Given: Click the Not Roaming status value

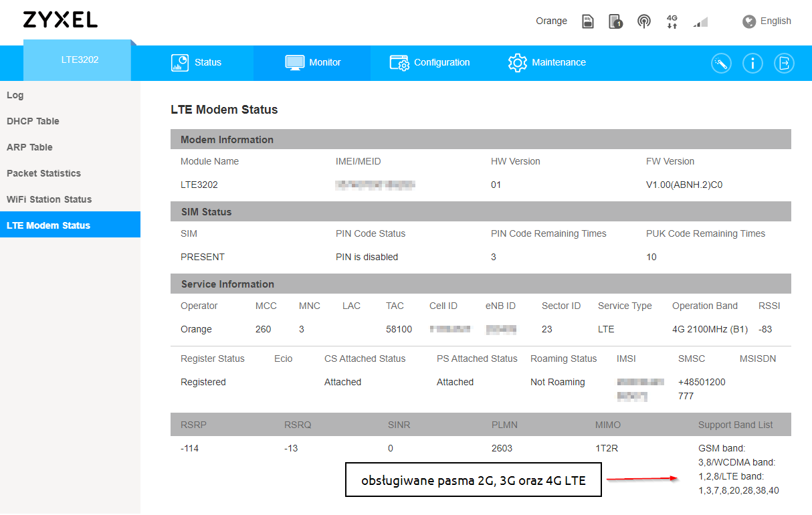Looking at the screenshot, I should (x=557, y=382).
